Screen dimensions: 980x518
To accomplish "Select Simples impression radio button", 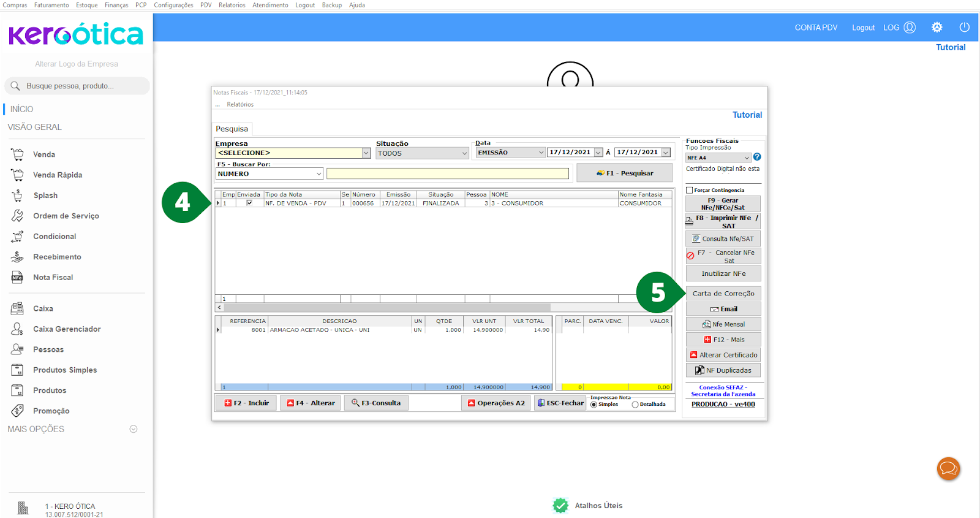I will [594, 405].
